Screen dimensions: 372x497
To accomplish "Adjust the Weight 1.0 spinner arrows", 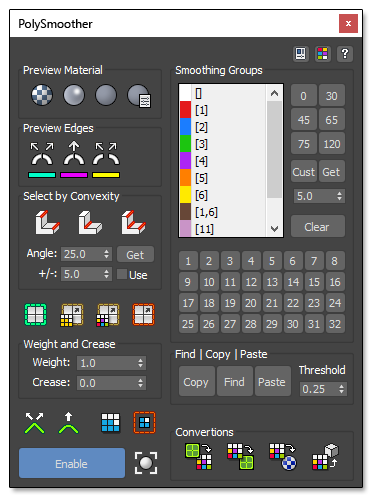I will click(x=141, y=363).
